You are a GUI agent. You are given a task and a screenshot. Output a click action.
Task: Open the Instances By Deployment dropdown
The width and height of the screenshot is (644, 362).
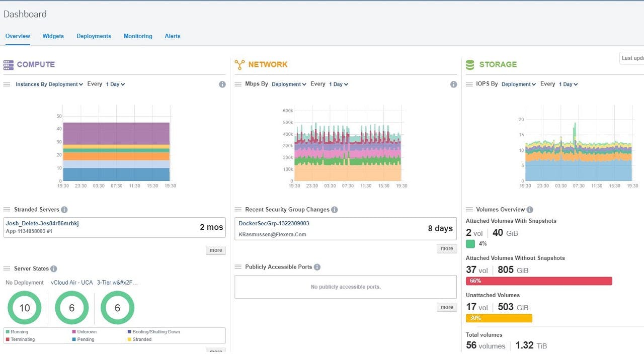[49, 84]
